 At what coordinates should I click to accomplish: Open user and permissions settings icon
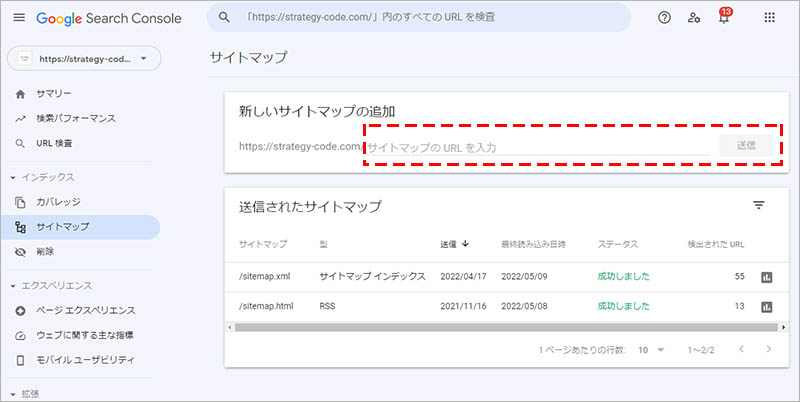694,18
